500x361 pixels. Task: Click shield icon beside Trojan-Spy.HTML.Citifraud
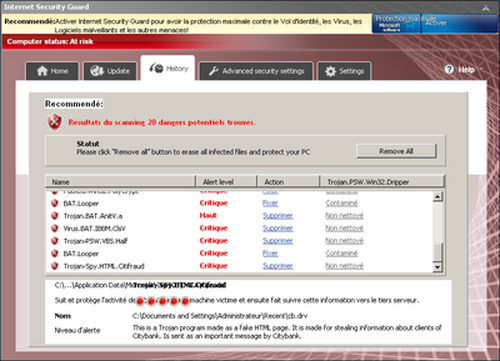pos(55,266)
